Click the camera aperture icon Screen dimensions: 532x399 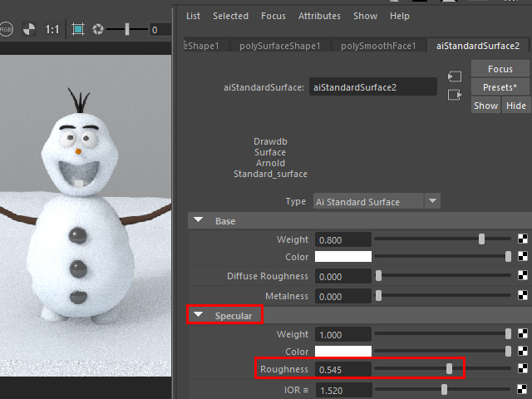pyautogui.click(x=99, y=29)
